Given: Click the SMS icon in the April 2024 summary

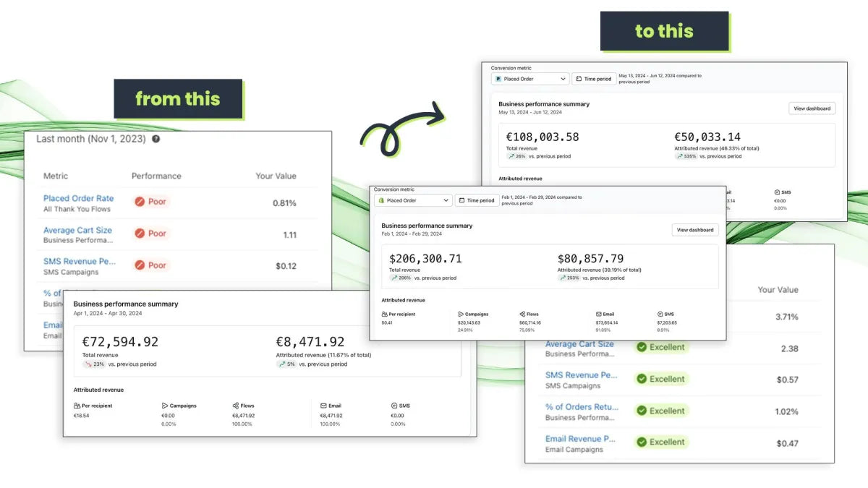Looking at the screenshot, I should tap(394, 406).
